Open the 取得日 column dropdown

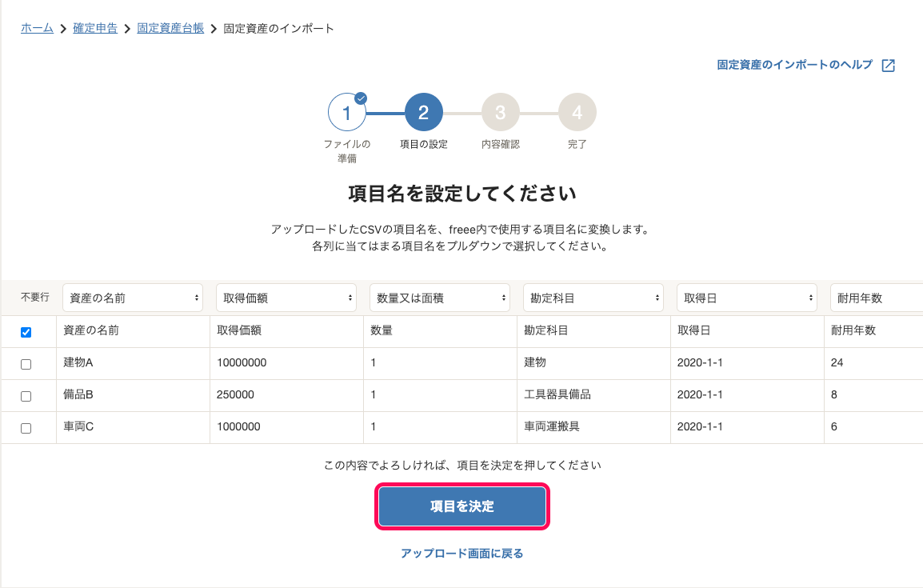pyautogui.click(x=747, y=298)
